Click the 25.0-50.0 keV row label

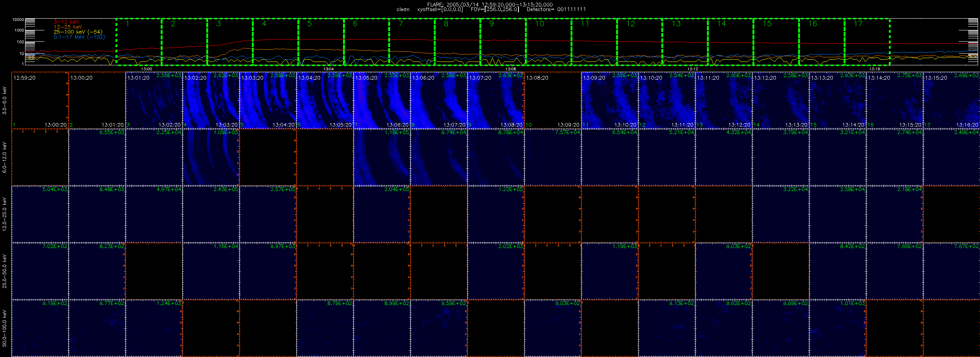[x=5, y=271]
